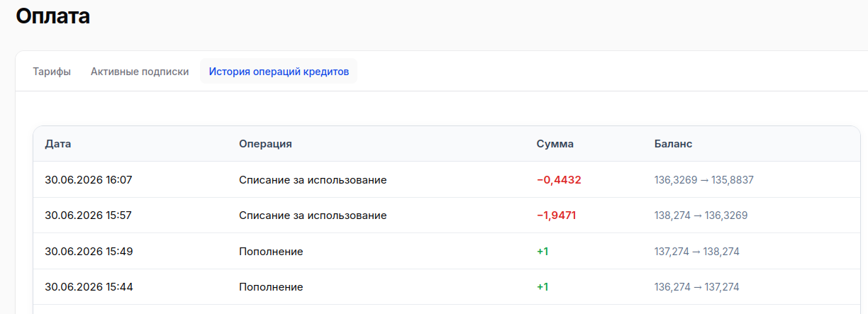Click the −1,9471 amount
The width and height of the screenshot is (868, 314).
tap(557, 215)
